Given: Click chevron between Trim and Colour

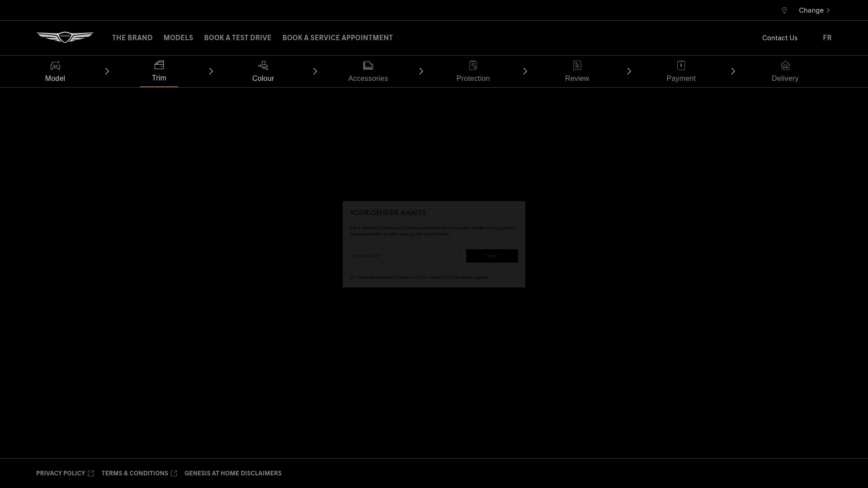Looking at the screenshot, I should pyautogui.click(x=211, y=71).
